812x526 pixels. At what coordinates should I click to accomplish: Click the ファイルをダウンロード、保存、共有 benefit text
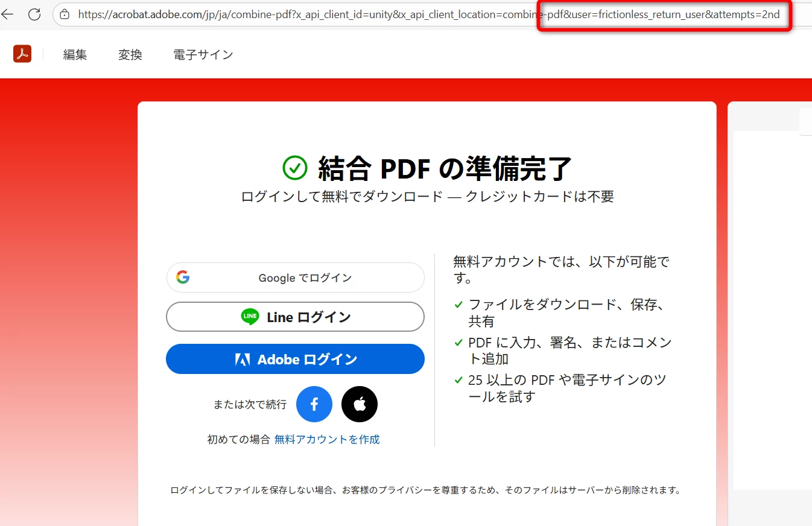point(567,313)
